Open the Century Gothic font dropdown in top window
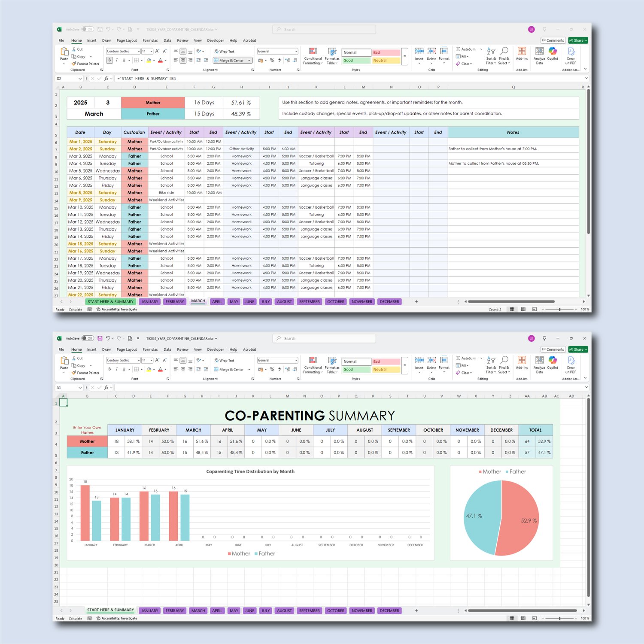 click(138, 52)
